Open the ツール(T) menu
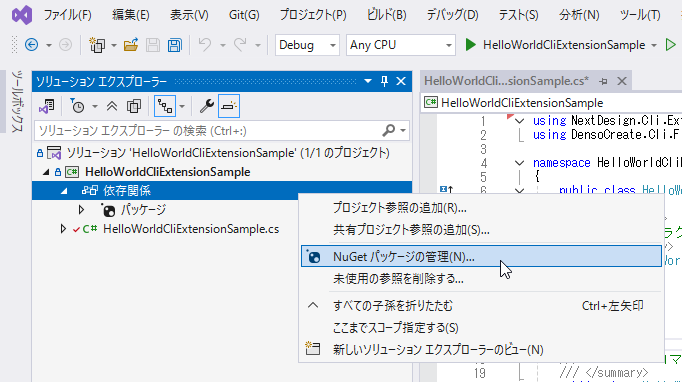Viewport: 682px width, 382px height. pyautogui.click(x=640, y=15)
